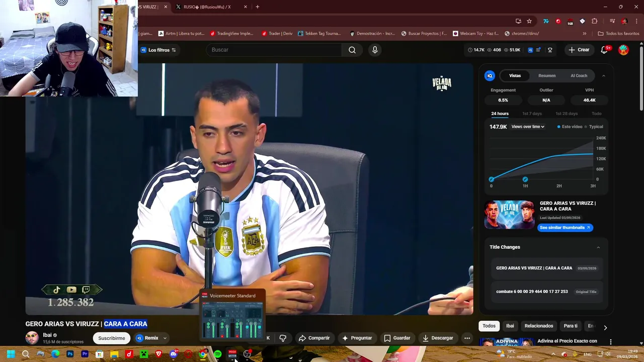The width and height of the screenshot is (644, 362).
Task: Dislike the video with thumbs-down icon
Action: pyautogui.click(x=283, y=338)
